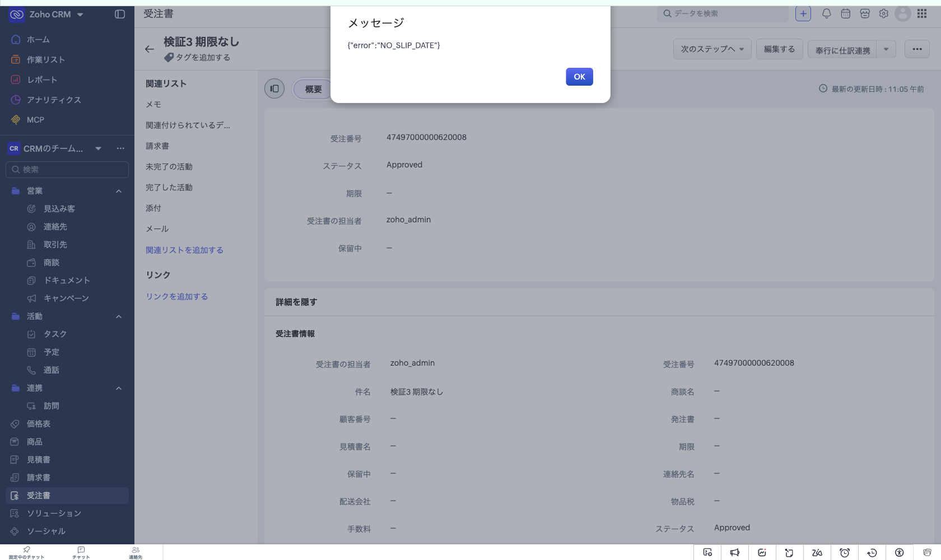Click the plus quick-create icon

803,14
